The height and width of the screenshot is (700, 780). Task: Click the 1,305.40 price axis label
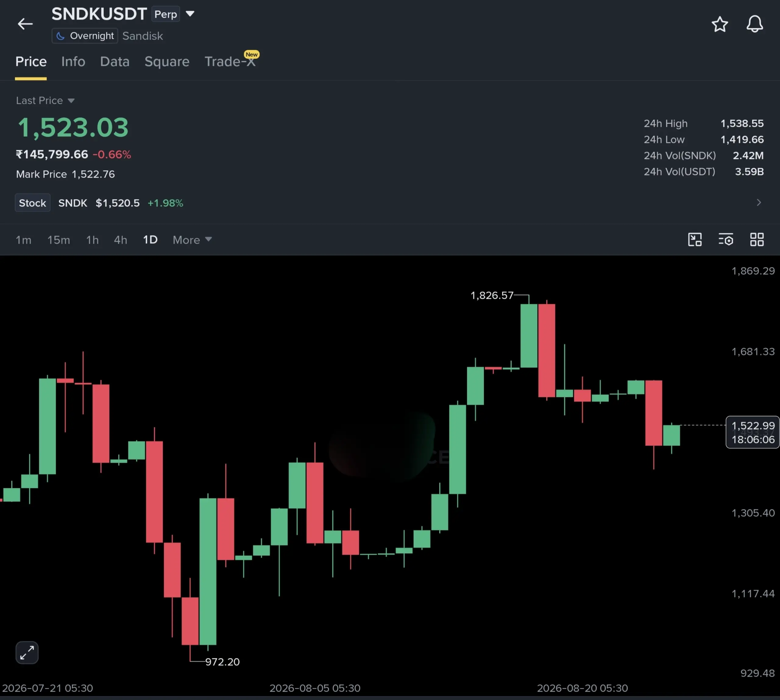(753, 513)
